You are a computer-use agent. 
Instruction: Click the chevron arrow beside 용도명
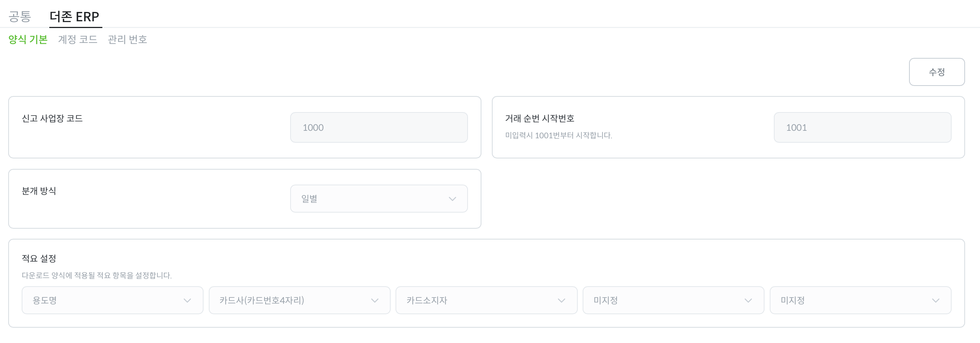coord(187,300)
